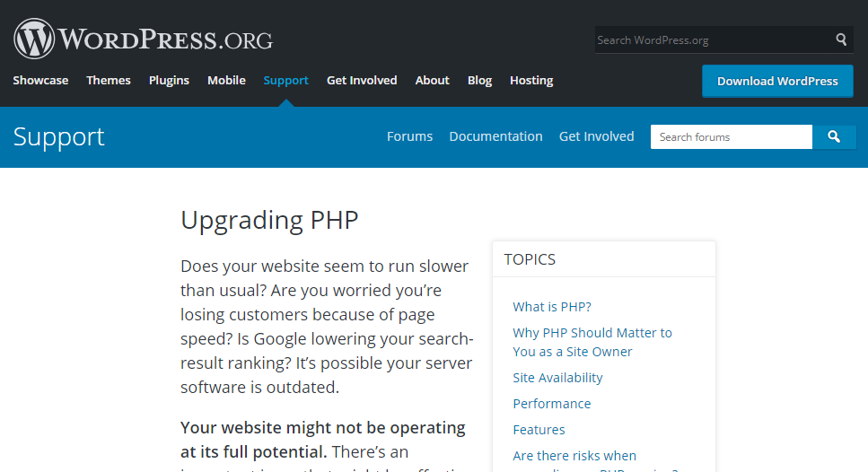The width and height of the screenshot is (868, 472).
Task: Go to Plugins in top navigation
Action: (169, 80)
